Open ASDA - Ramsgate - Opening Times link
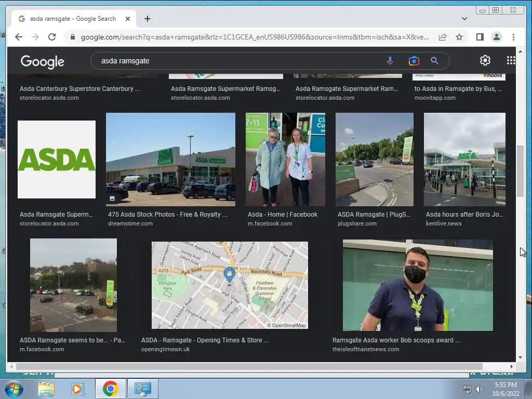532x399 pixels. pyautogui.click(x=205, y=340)
